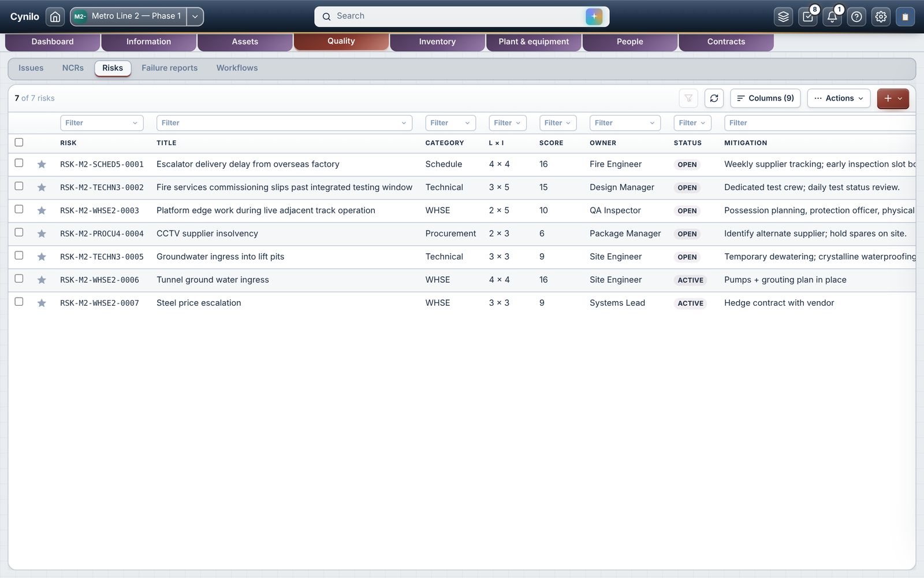The height and width of the screenshot is (578, 924).
Task: Open the clipboard icon at top right
Action: point(905,17)
